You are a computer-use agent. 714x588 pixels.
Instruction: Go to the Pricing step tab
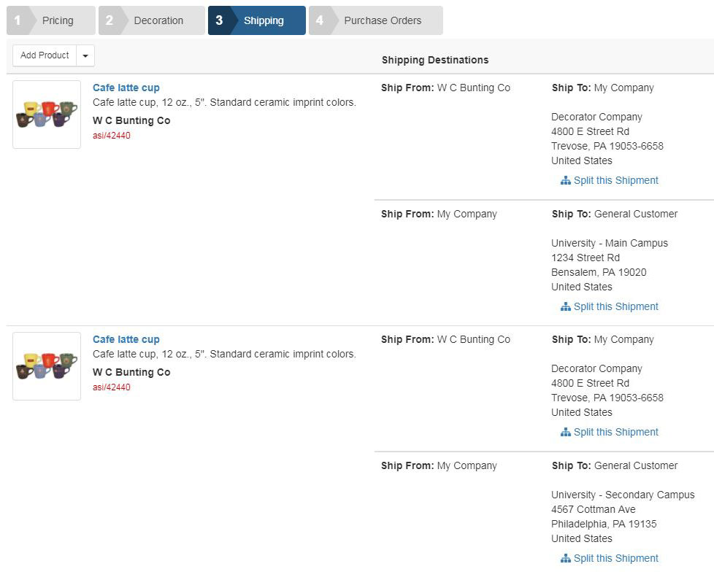[x=51, y=20]
